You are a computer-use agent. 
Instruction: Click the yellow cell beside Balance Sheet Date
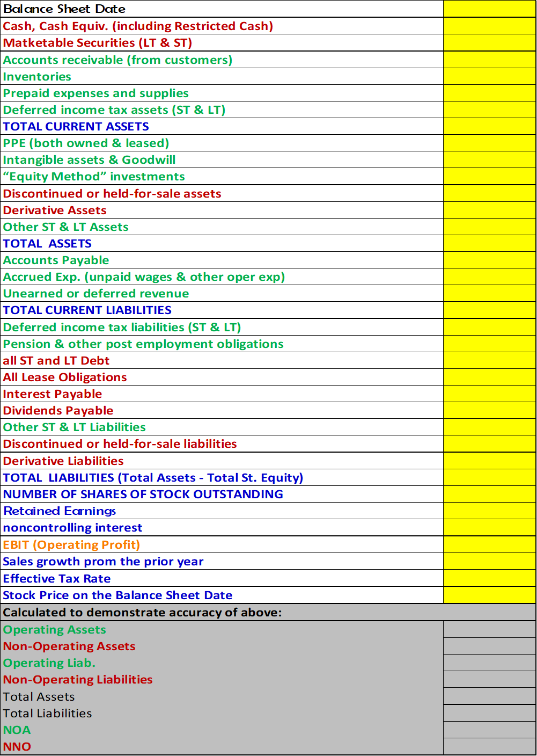489,9
